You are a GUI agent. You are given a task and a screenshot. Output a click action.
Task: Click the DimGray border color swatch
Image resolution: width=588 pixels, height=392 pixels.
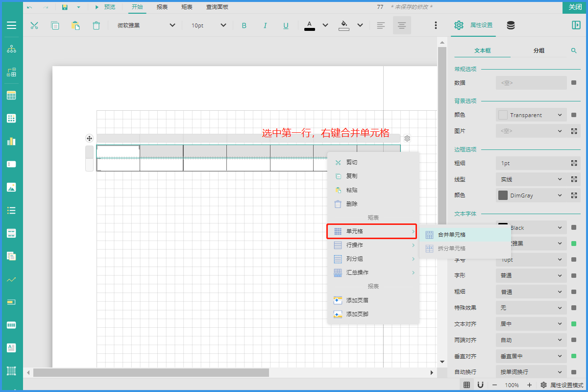[503, 196]
